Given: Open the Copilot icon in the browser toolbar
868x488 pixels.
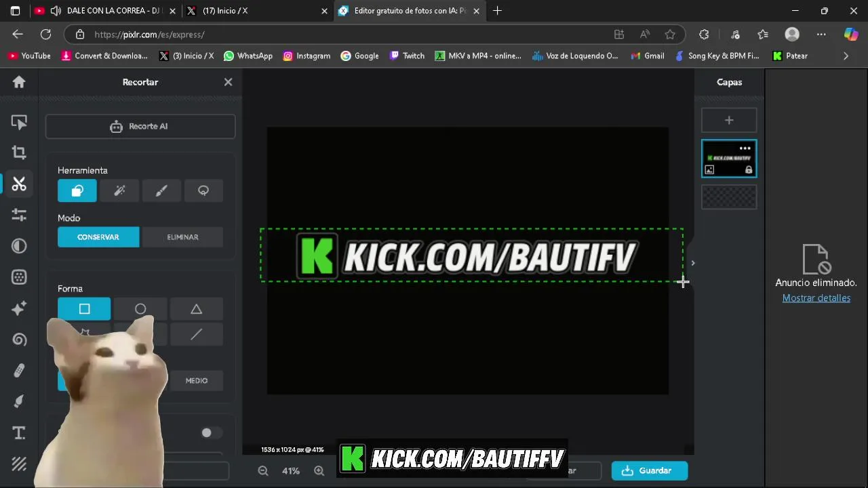Looking at the screenshot, I should 851,35.
